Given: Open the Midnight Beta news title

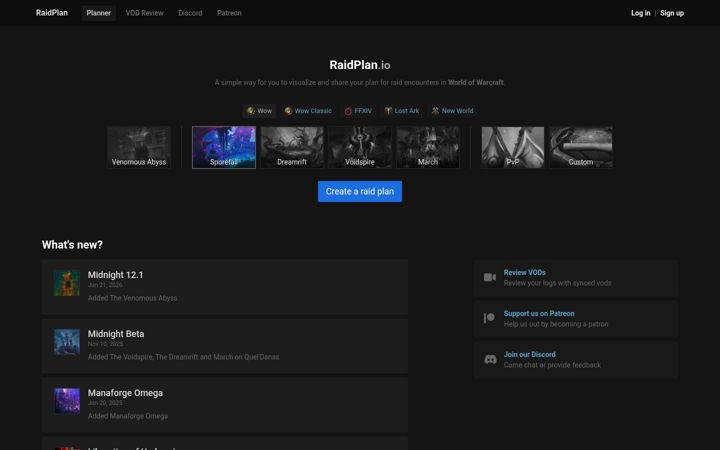Looking at the screenshot, I should tap(116, 334).
